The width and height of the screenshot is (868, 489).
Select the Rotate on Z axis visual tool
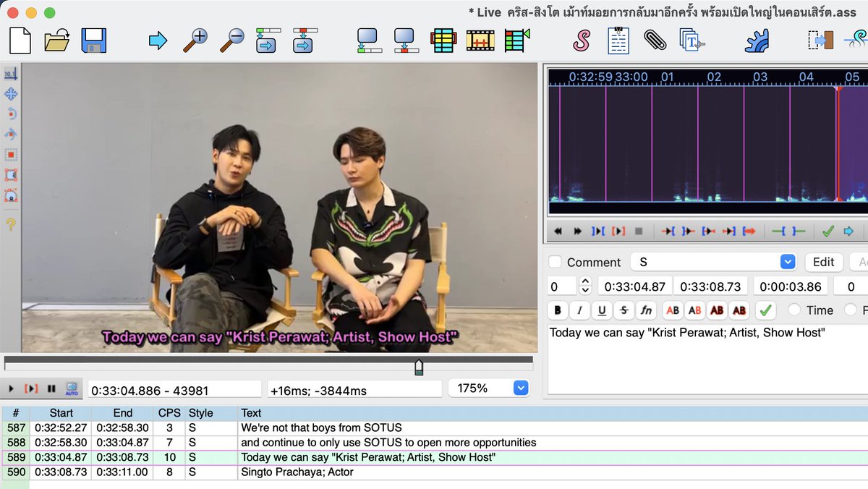pos(11,114)
